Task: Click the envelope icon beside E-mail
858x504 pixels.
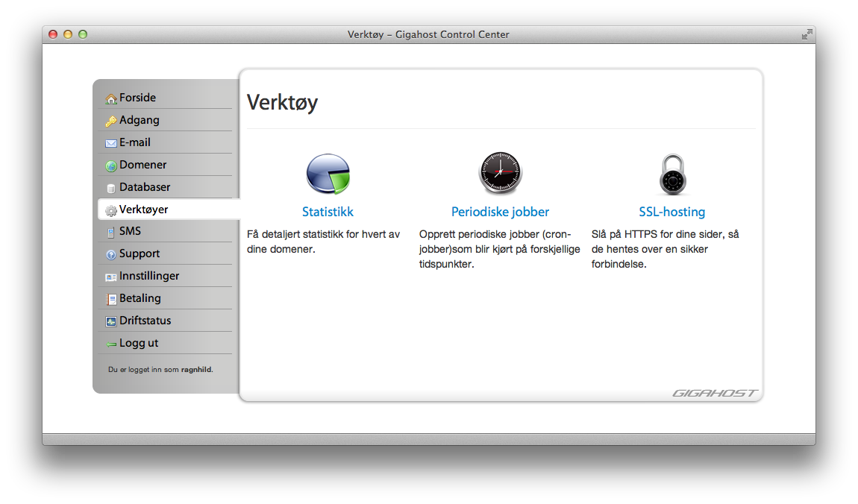Action: (x=111, y=143)
